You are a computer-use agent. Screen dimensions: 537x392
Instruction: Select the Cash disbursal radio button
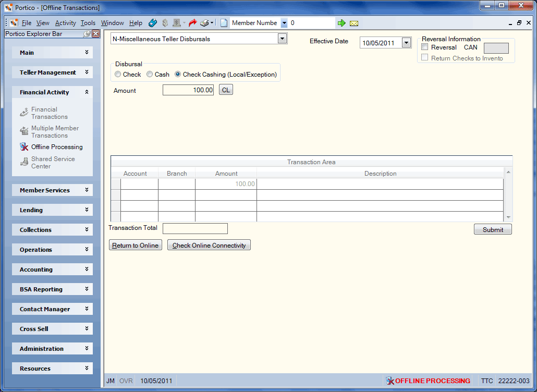coord(150,75)
